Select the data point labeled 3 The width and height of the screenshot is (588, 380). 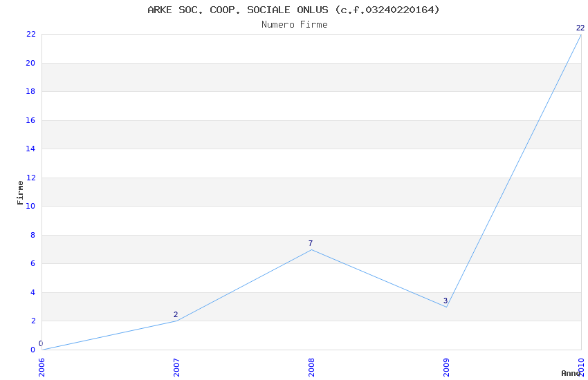click(446, 307)
